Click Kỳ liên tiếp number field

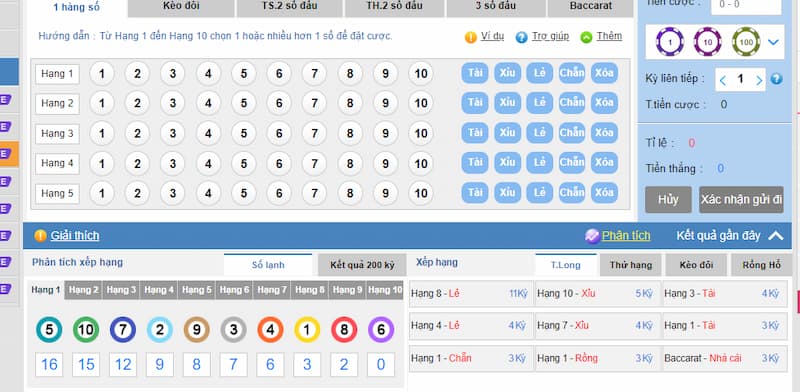click(x=740, y=80)
